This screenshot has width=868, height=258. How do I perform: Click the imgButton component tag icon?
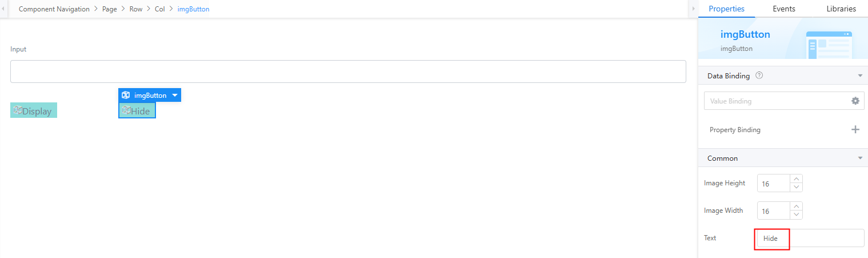(126, 95)
